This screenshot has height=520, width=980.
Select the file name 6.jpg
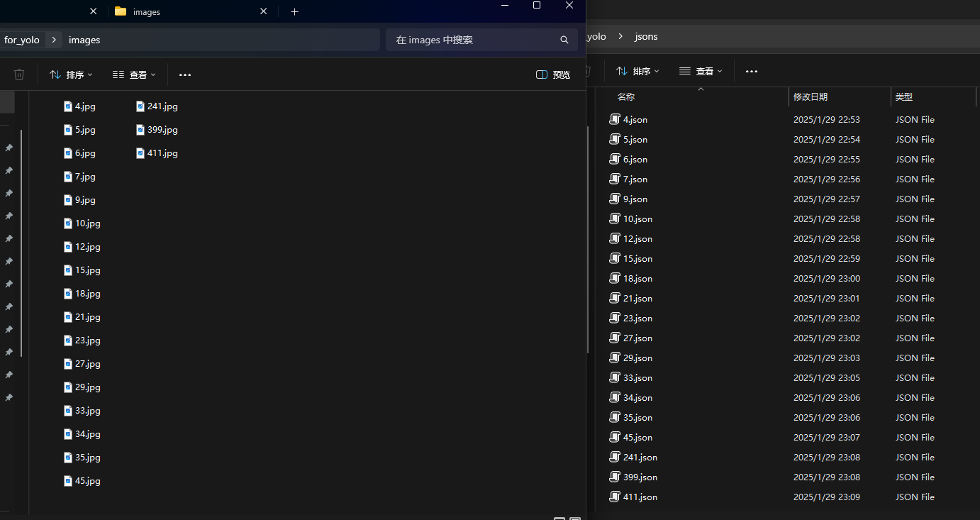(85, 153)
